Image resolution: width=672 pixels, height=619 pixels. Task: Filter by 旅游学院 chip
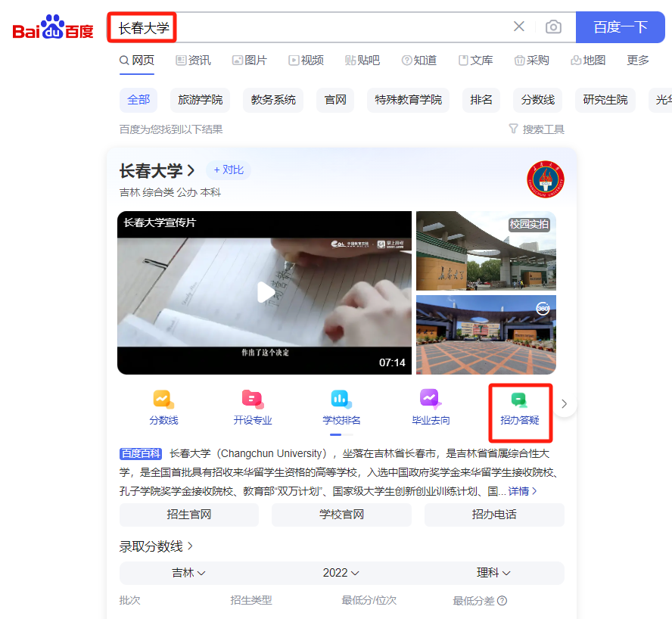200,101
